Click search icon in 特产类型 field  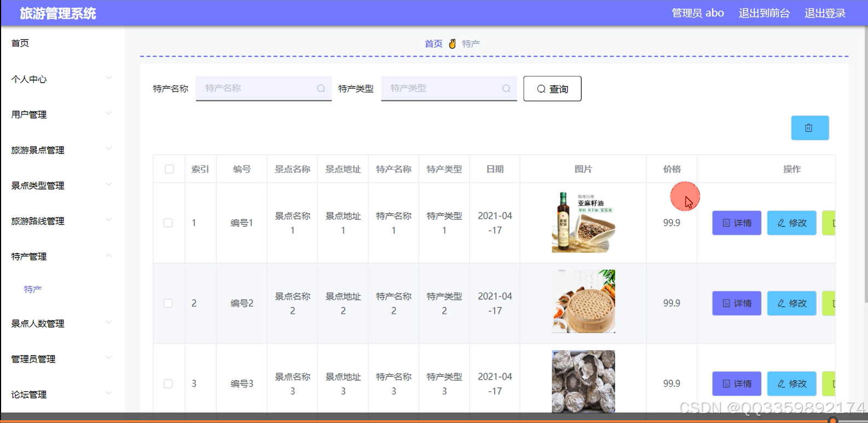(x=506, y=88)
